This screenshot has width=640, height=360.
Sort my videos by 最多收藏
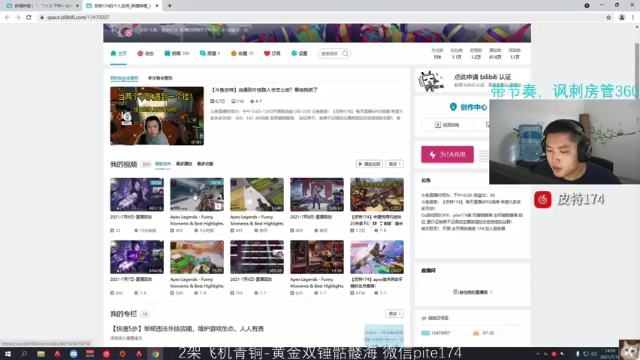tap(205, 164)
